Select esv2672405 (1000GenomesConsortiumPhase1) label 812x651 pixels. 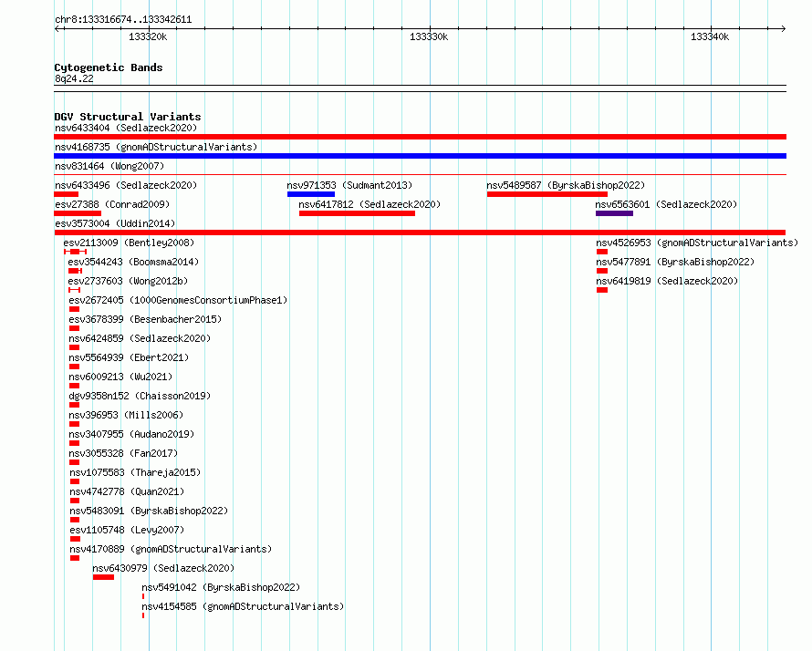[178, 300]
